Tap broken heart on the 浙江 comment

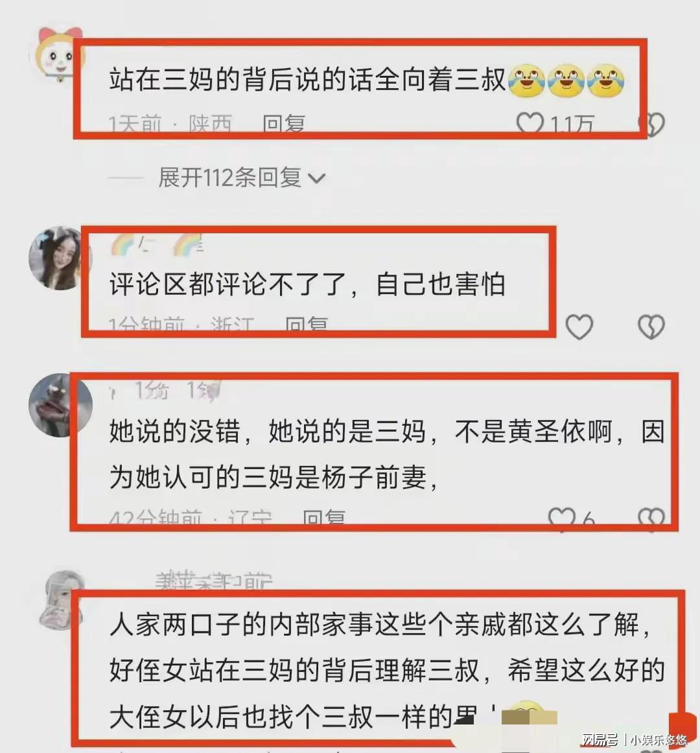pos(651,327)
